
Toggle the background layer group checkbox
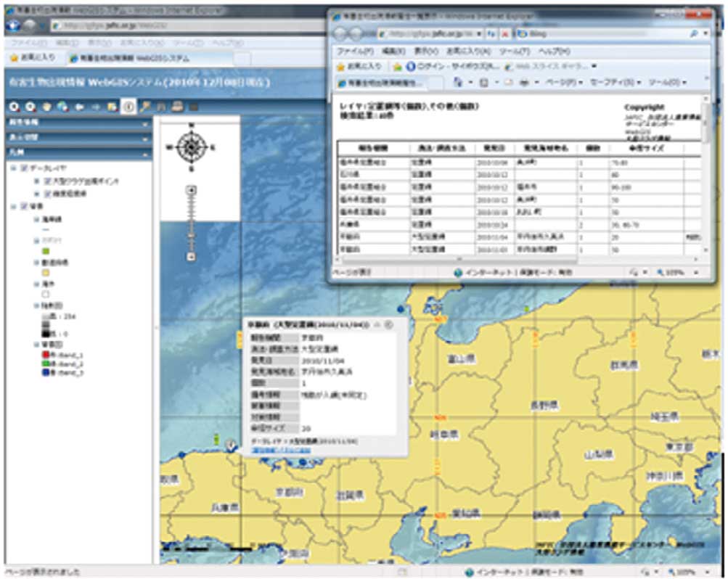coord(25,207)
